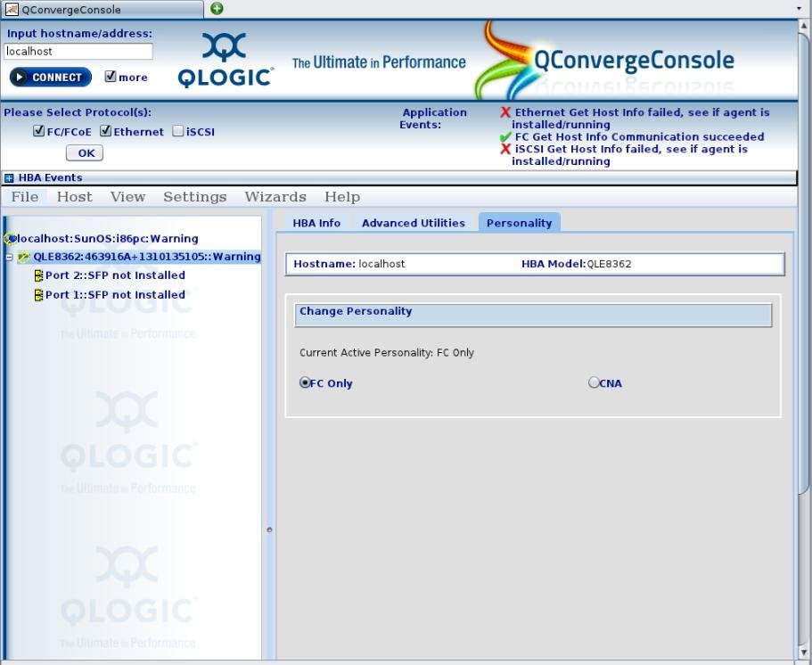
Task: Click the hostname/address input field
Action: click(x=78, y=52)
